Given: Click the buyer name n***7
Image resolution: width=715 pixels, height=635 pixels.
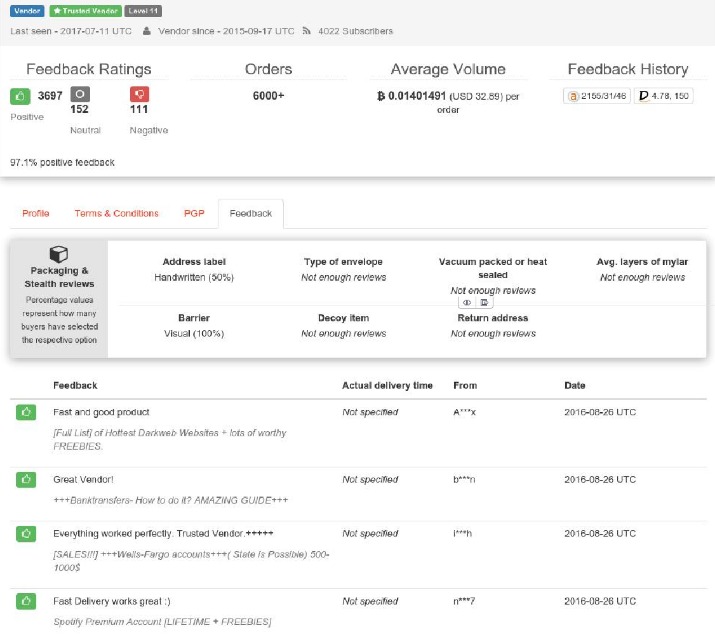Looking at the screenshot, I should coord(464,601).
